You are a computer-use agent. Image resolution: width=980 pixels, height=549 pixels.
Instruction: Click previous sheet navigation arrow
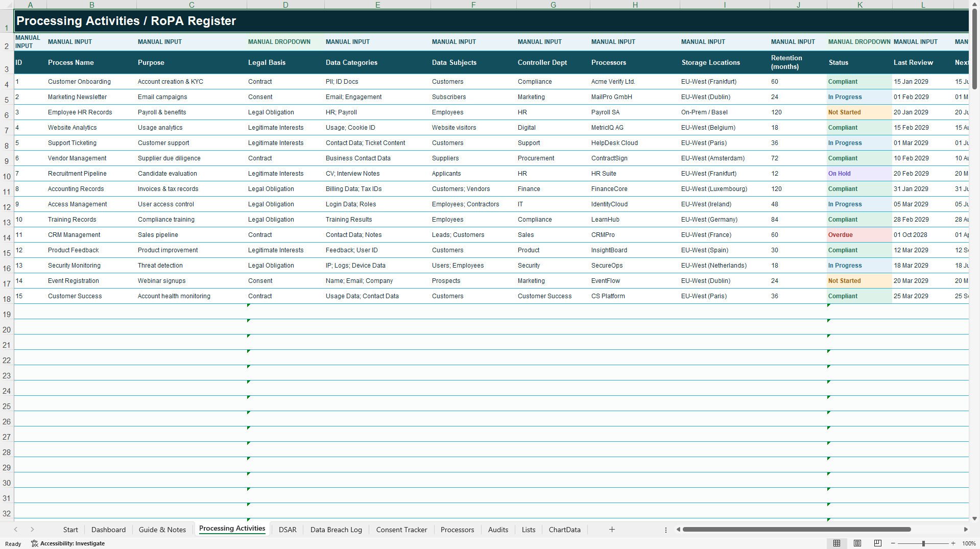coord(16,530)
